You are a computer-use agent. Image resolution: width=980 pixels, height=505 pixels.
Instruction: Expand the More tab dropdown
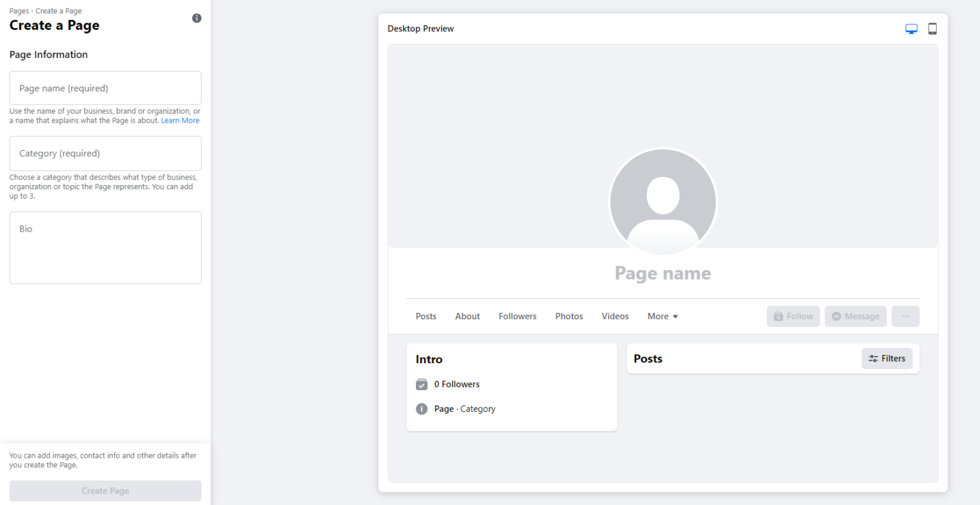coord(662,316)
